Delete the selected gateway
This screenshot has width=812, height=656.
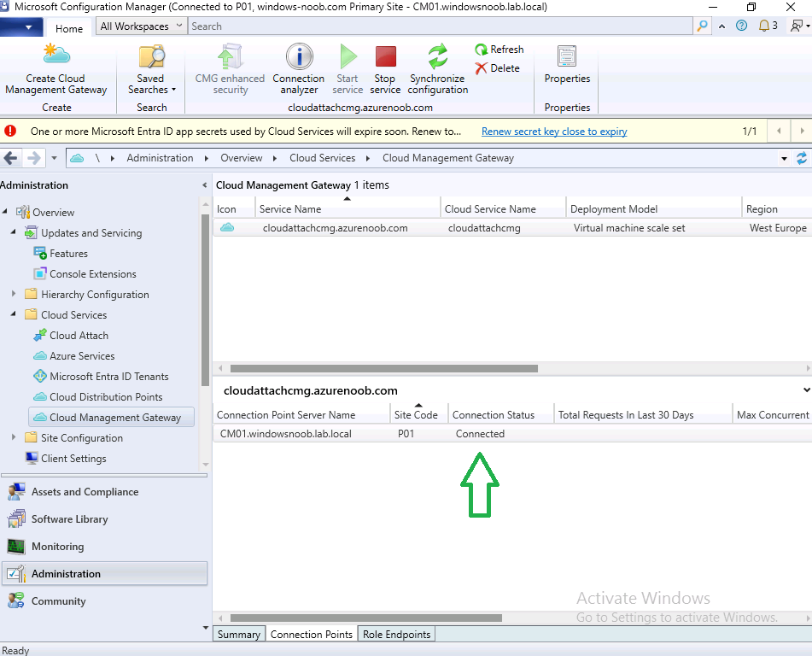497,67
